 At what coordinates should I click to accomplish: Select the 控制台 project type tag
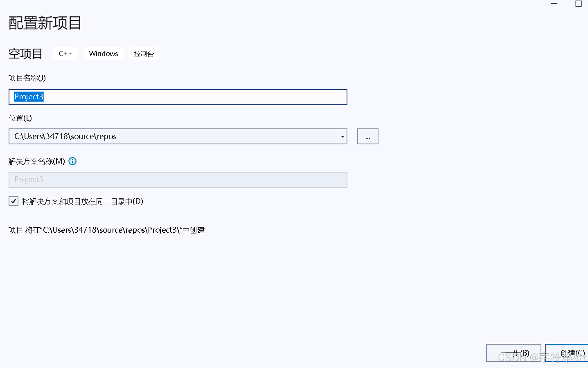pos(144,53)
